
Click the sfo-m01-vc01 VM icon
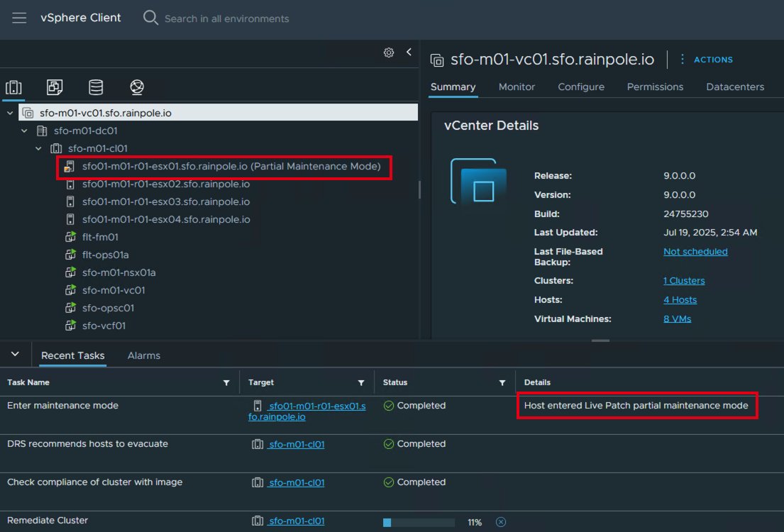pos(70,291)
